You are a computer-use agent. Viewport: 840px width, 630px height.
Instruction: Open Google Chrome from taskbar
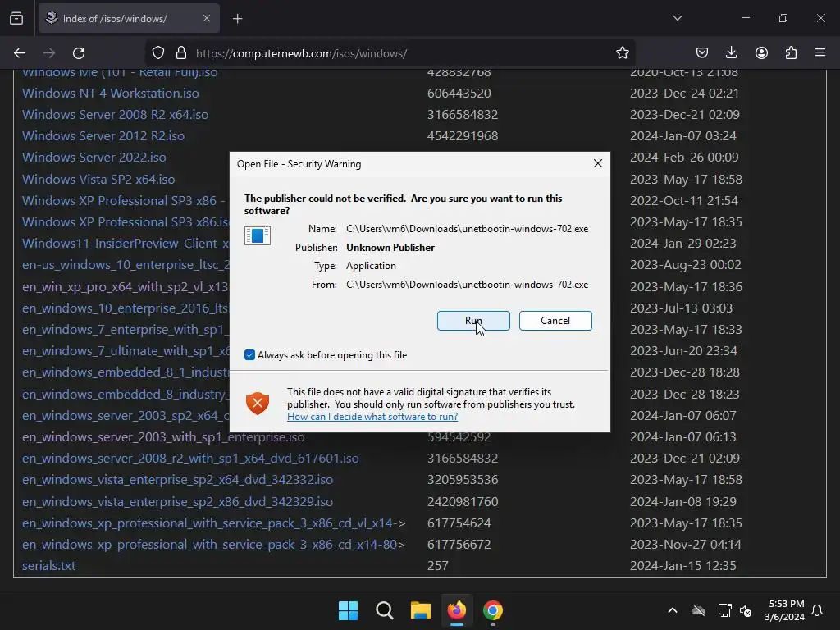click(493, 610)
